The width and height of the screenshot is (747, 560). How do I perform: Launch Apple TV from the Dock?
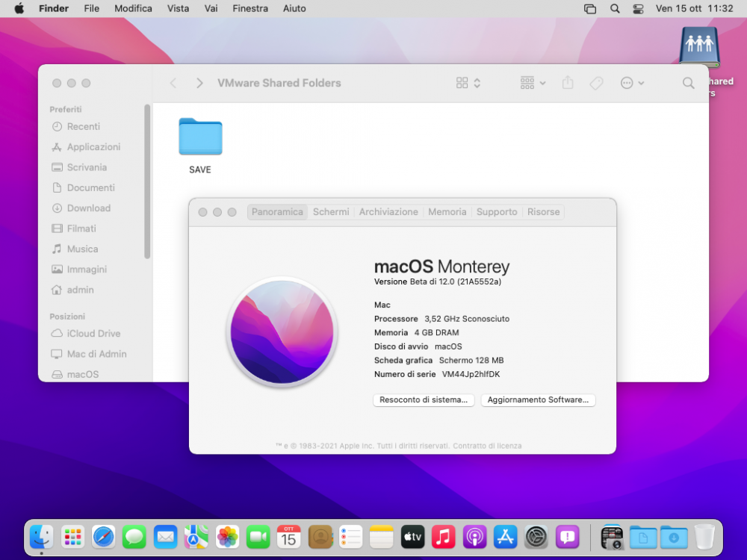[412, 537]
